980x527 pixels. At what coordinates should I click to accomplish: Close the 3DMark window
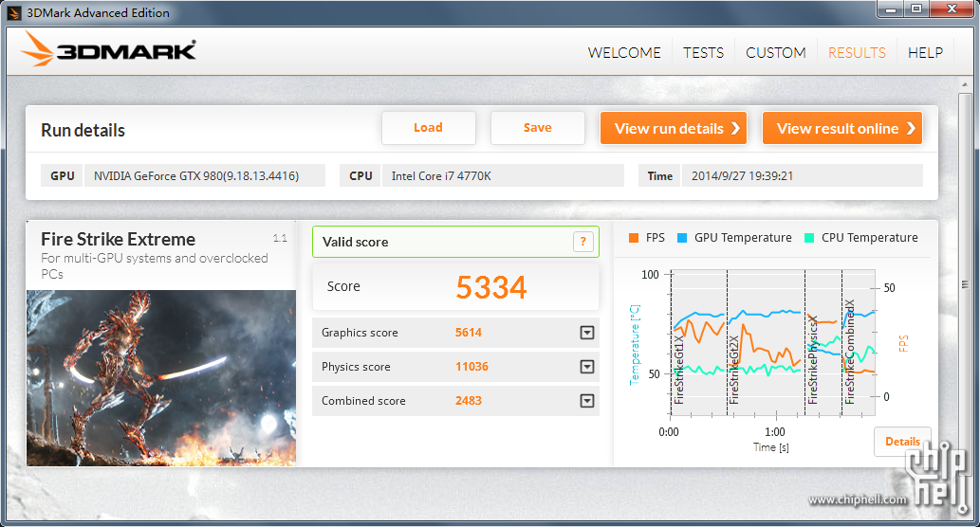(x=952, y=9)
